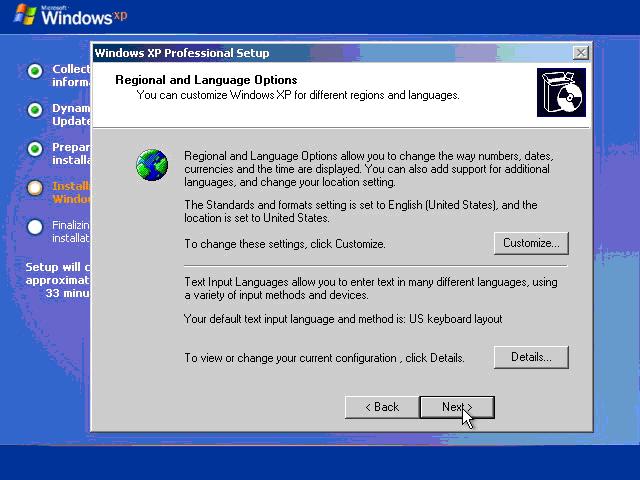Click the 'Text Input Languages allow you' paragraph
This screenshot has width=640, height=480.
click(x=371, y=288)
